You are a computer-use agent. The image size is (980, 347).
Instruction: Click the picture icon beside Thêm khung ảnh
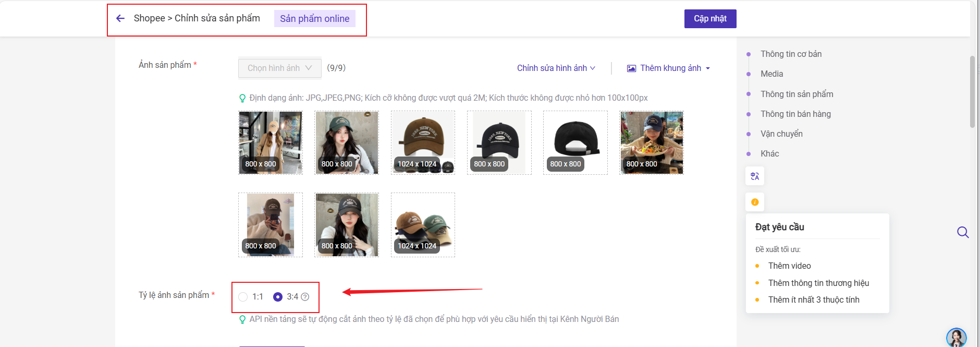631,68
